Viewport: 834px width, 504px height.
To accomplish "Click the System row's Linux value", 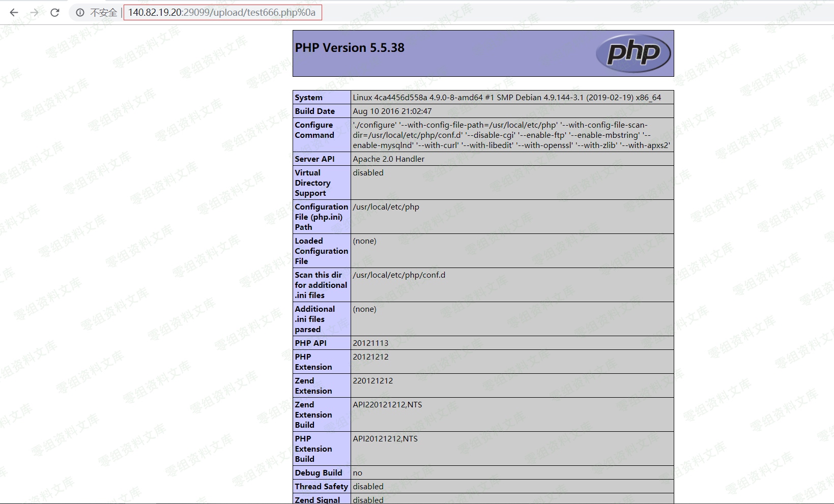I will (506, 98).
